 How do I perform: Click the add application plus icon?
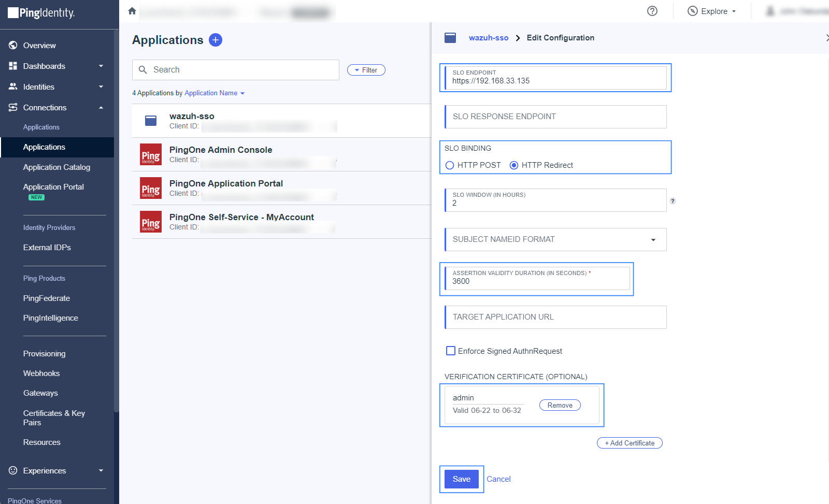pyautogui.click(x=216, y=40)
